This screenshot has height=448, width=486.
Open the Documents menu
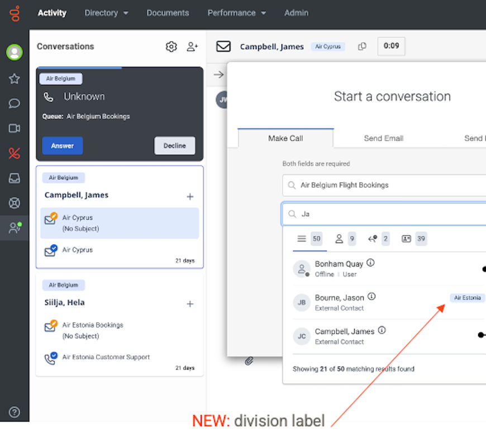[x=168, y=13]
